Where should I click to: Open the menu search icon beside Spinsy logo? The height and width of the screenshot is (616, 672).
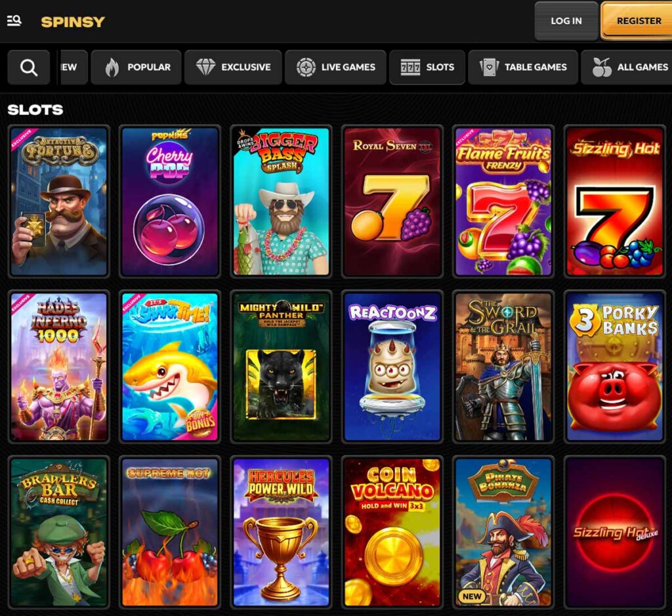click(x=14, y=20)
